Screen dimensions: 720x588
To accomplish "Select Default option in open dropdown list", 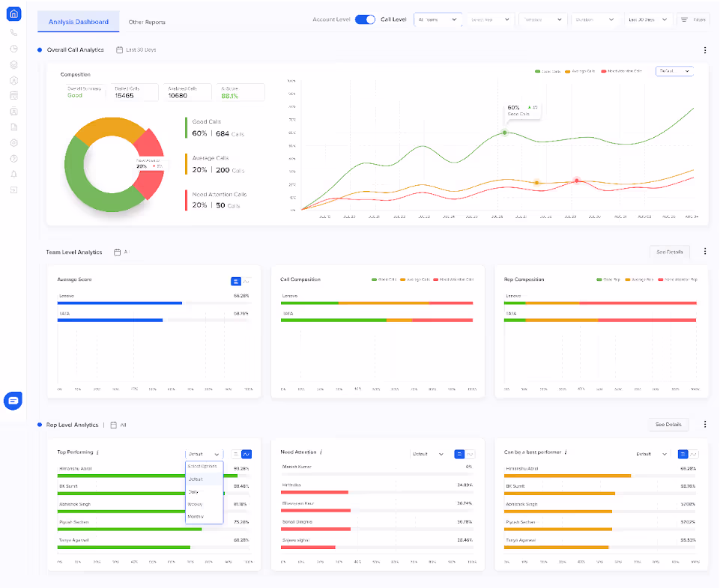I will click(205, 479).
